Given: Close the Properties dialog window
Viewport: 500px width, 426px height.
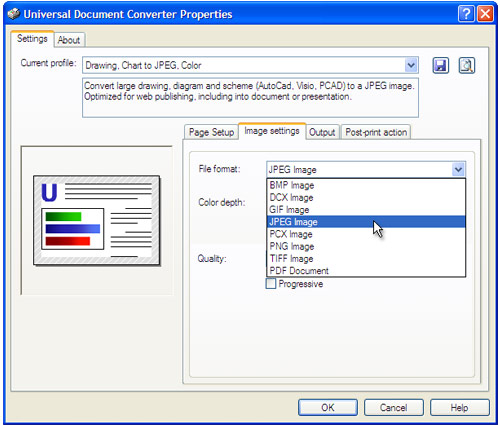Looking at the screenshot, I should (485, 14).
